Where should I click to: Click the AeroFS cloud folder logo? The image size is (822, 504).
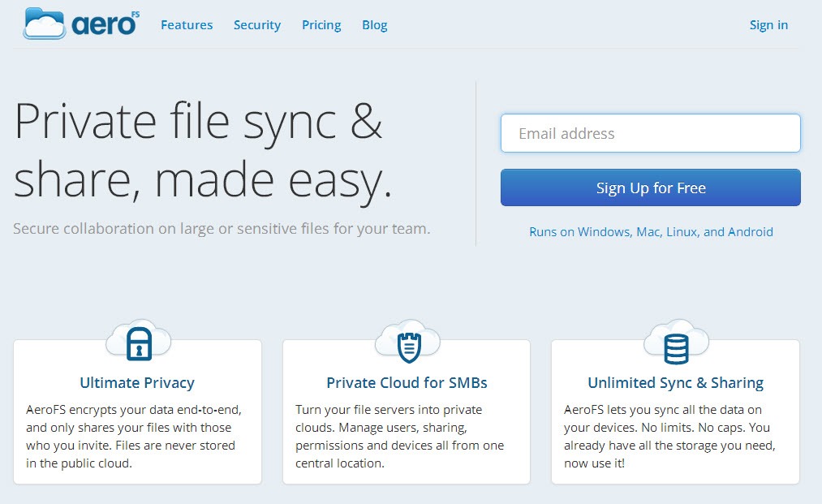coord(82,24)
